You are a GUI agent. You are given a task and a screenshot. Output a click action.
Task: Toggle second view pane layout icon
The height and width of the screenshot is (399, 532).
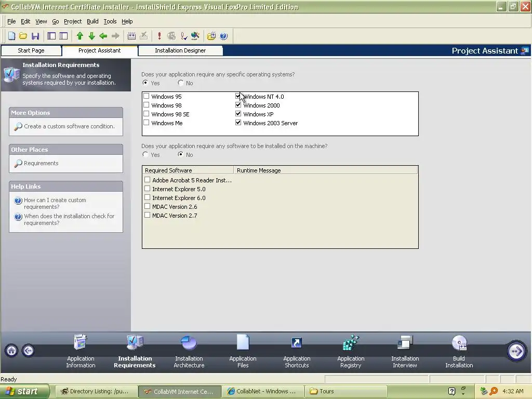point(63,36)
